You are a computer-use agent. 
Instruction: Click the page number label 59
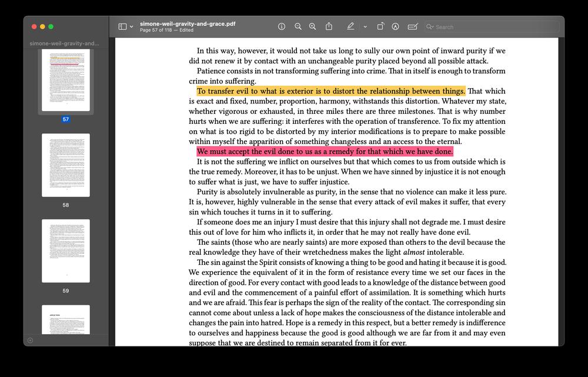pos(66,291)
